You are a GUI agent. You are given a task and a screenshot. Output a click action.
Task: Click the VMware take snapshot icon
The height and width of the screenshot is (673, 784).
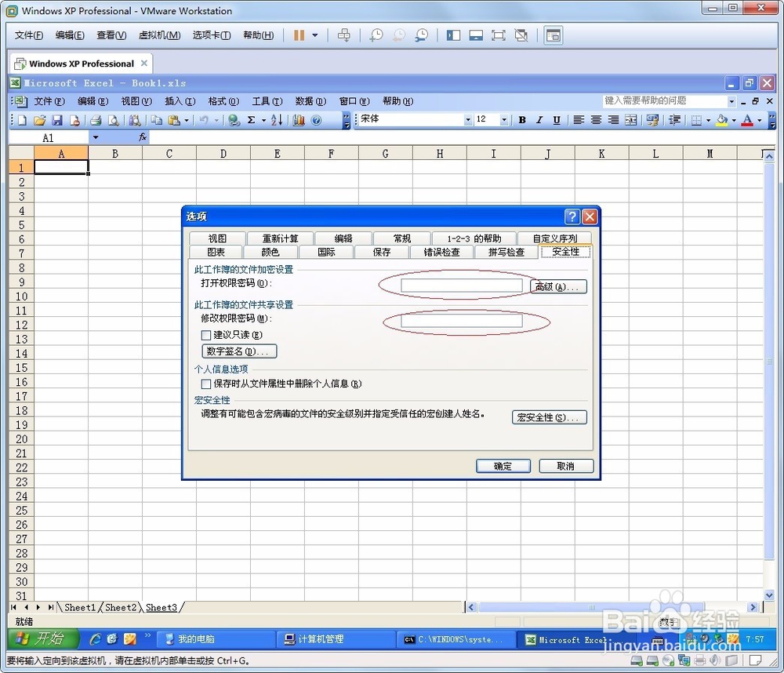[376, 35]
